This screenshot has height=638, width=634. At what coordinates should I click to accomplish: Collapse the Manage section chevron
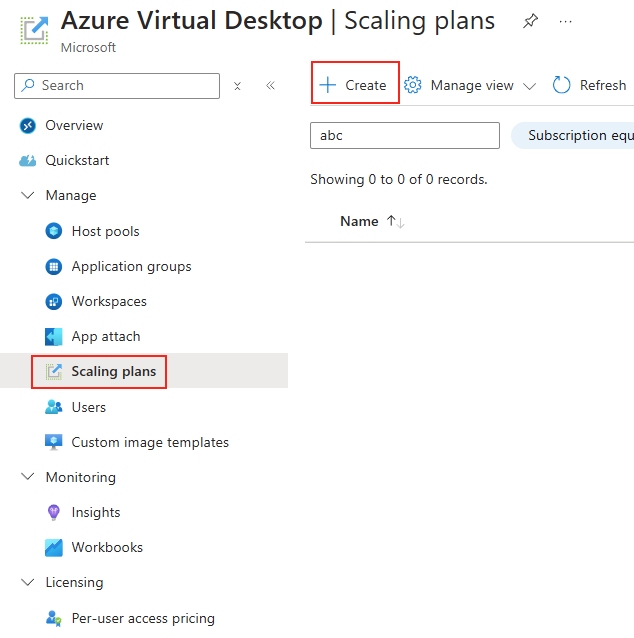[x=27, y=195]
